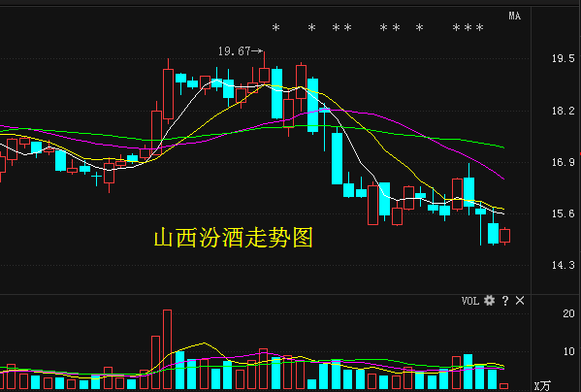Click the X万 volume unit label
This screenshot has width=581, height=392.
click(x=542, y=386)
